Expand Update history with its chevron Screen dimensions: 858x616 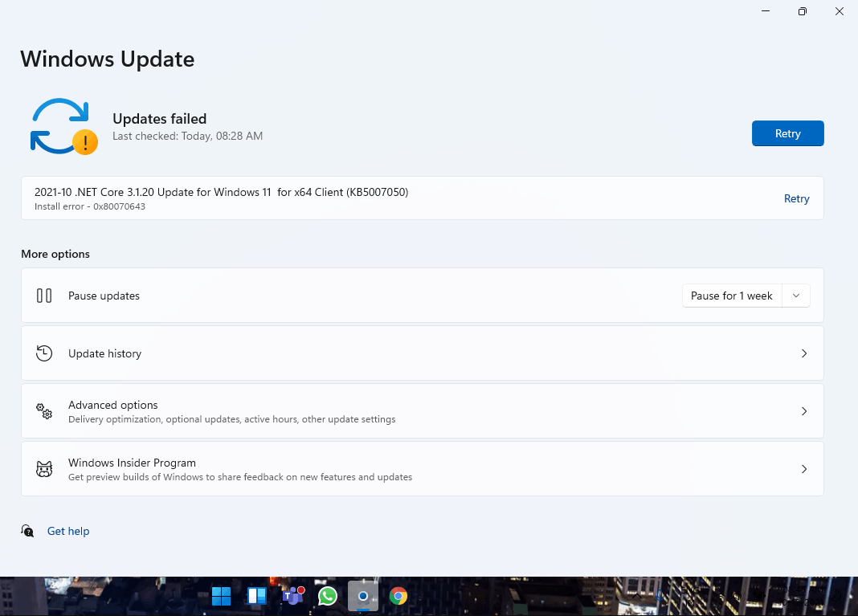click(804, 353)
